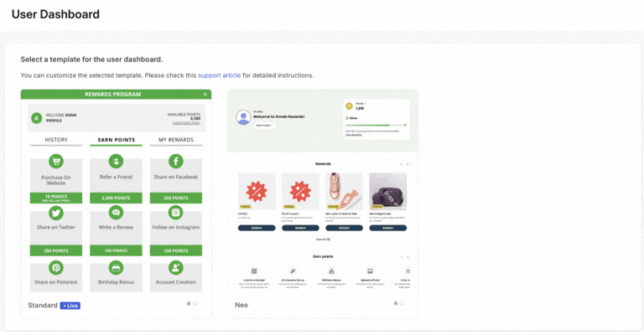Click the Neo Birthday Bonus icon

(x=331, y=271)
